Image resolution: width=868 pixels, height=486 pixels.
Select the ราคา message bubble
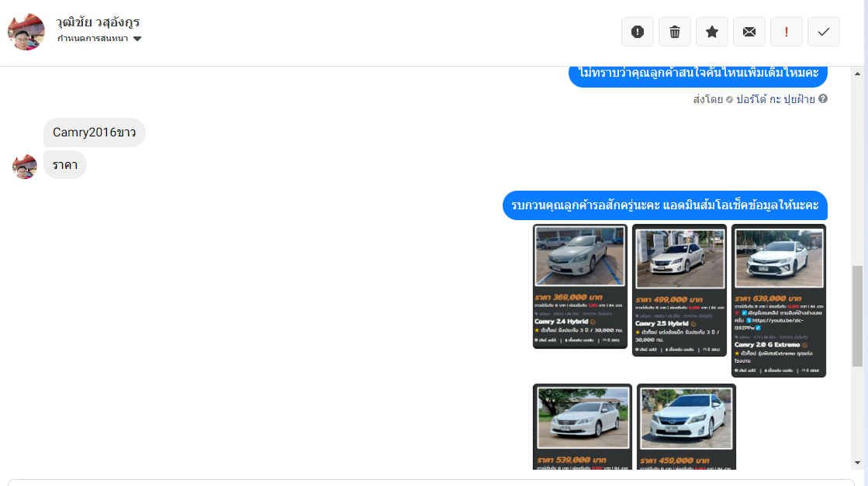click(x=65, y=165)
